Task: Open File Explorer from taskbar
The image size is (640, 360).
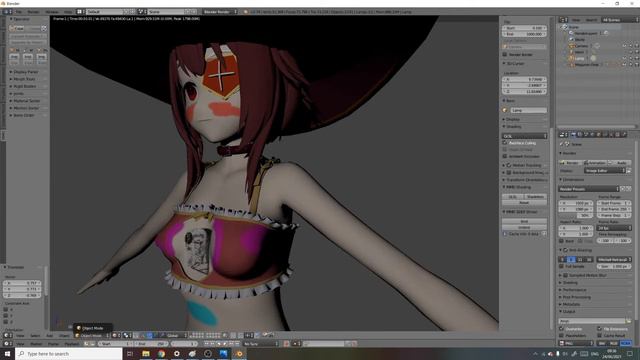Action: click(146, 353)
